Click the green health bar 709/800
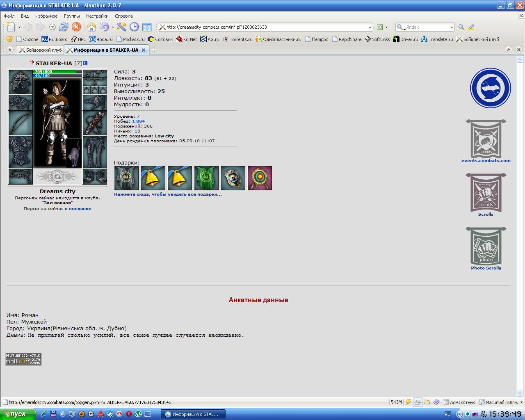 [57, 72]
